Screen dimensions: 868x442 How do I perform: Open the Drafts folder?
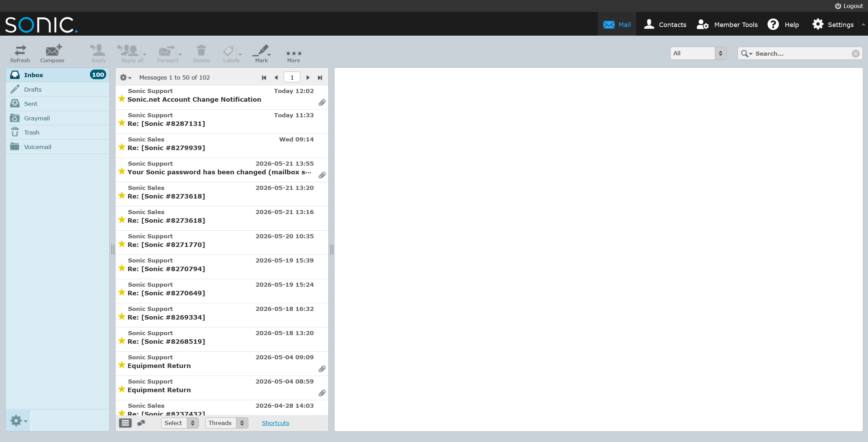[57, 90]
